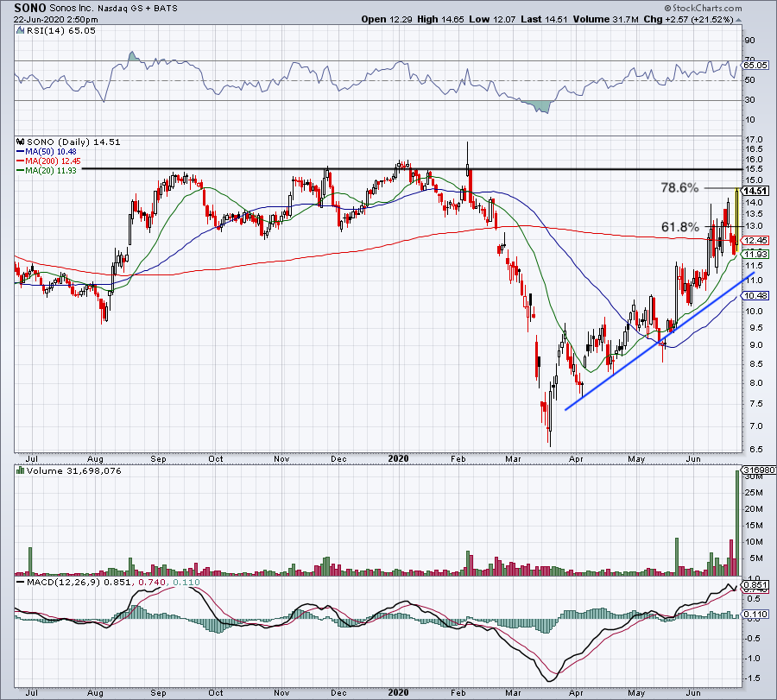Click the 2020 label under the price chart
The width and height of the screenshot is (777, 700).
(x=398, y=458)
